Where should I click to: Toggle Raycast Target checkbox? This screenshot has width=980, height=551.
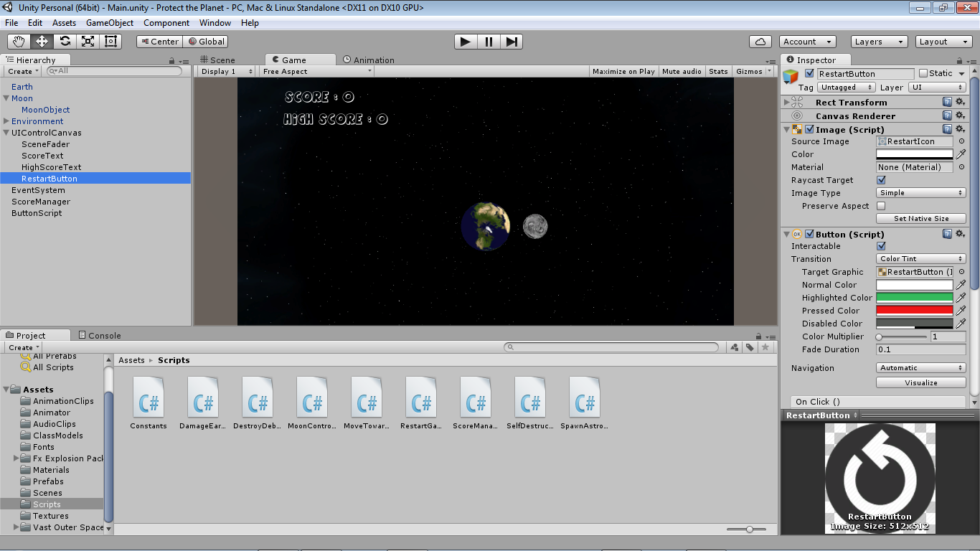[x=881, y=180]
